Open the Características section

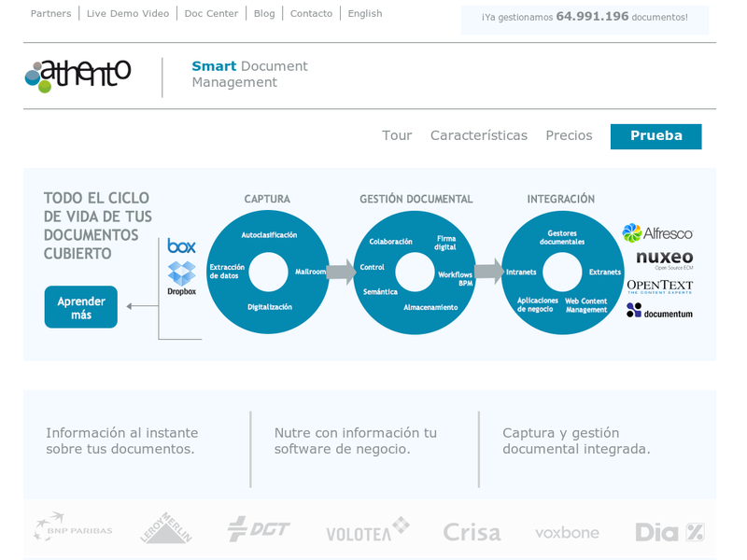pyautogui.click(x=478, y=135)
